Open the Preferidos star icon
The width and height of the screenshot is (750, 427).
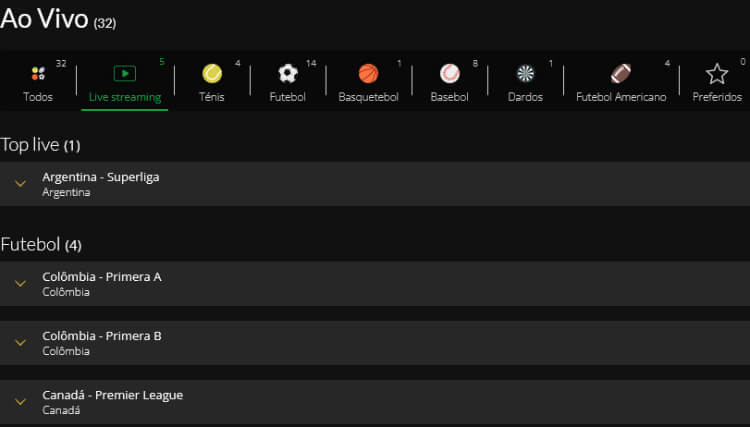point(717,74)
